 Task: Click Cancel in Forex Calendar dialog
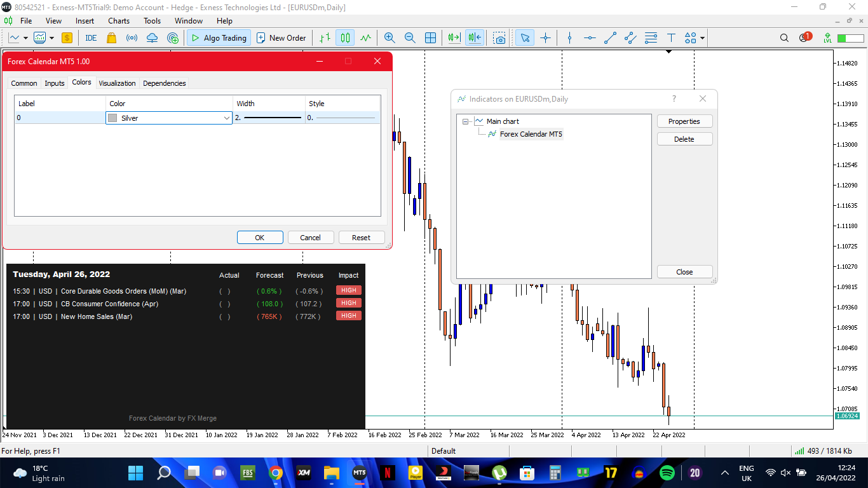coord(311,238)
